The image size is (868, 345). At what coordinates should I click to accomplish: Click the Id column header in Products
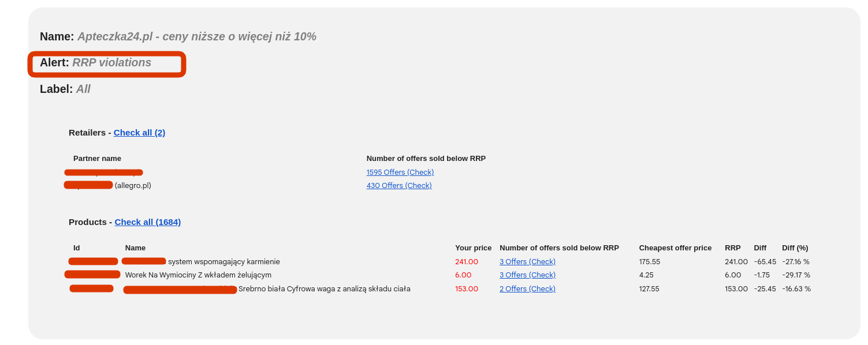pos(76,248)
